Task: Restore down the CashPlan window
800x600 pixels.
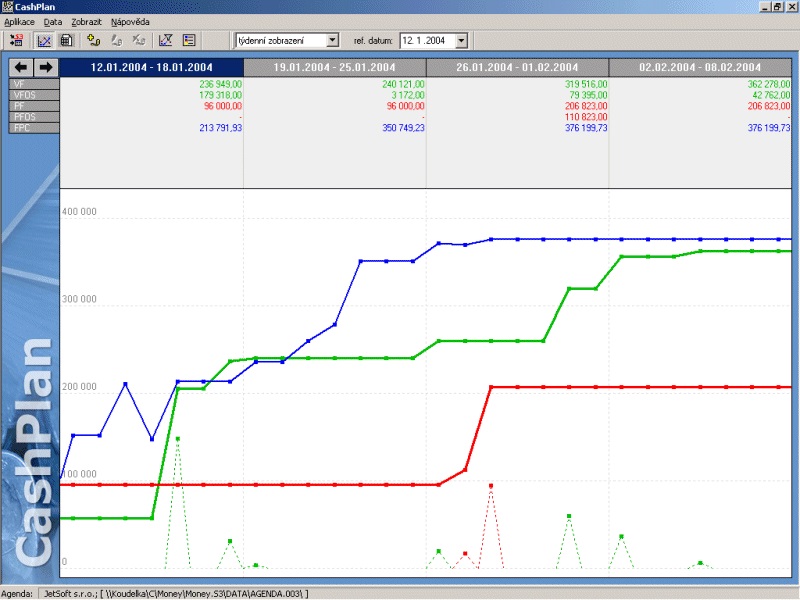Action: [x=778, y=7]
